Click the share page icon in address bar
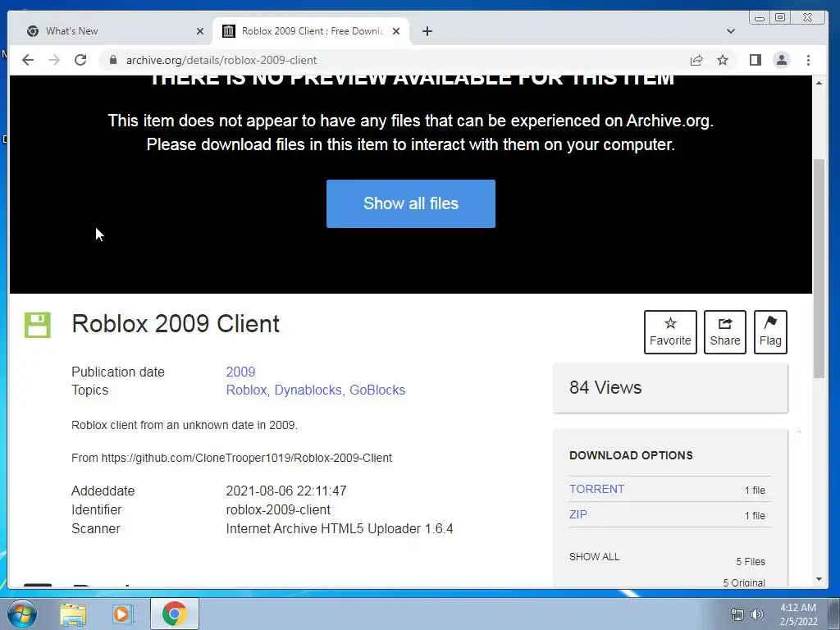Image resolution: width=840 pixels, height=630 pixels. [696, 60]
